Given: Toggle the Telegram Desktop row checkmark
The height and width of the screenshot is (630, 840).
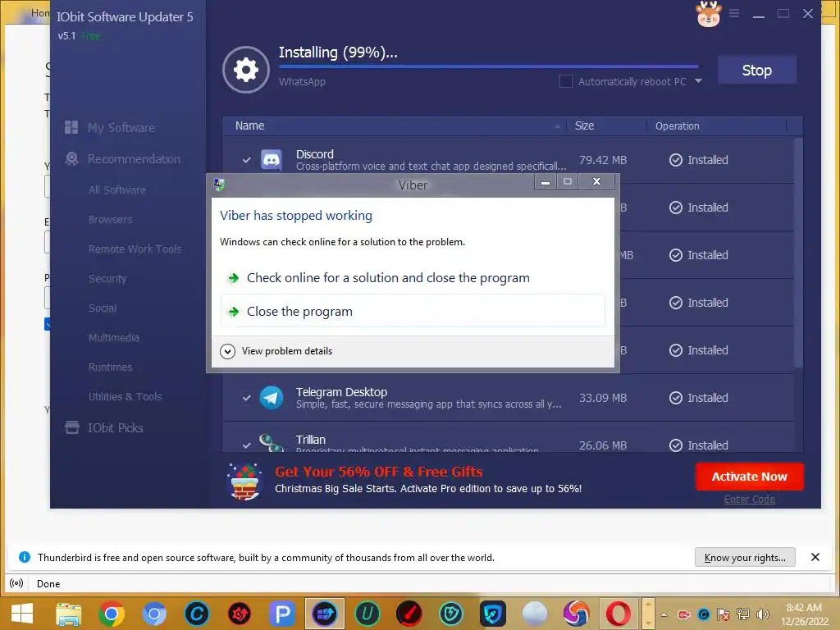Looking at the screenshot, I should [x=246, y=398].
